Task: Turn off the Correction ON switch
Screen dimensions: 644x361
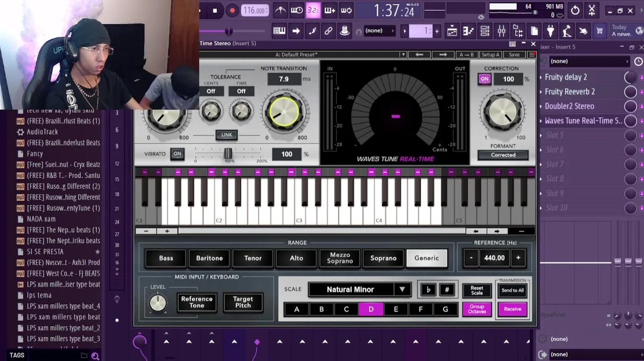Action: click(x=484, y=79)
